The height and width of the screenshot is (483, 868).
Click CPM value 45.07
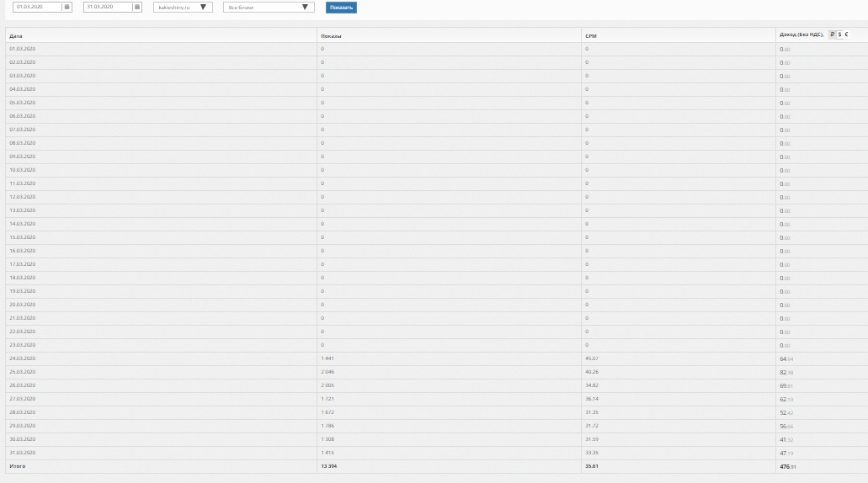tap(592, 358)
